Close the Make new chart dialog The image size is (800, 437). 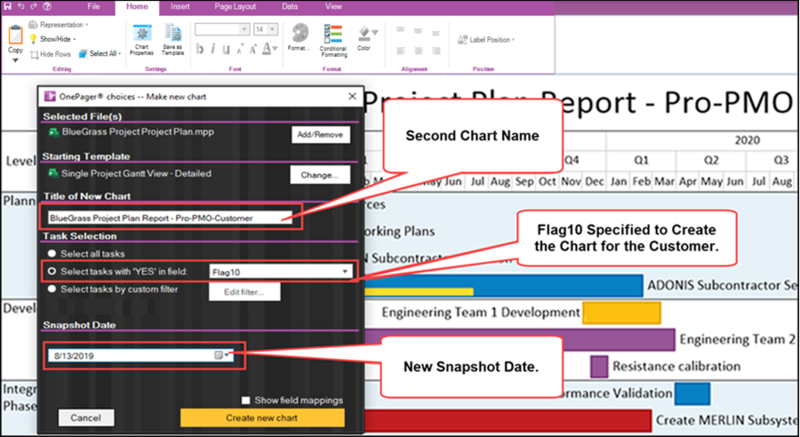pos(352,96)
